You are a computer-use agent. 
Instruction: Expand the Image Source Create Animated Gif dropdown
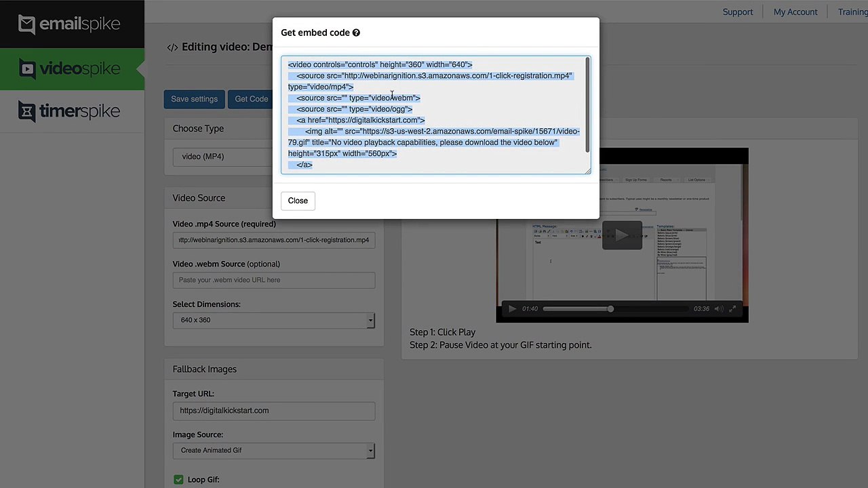pos(274,450)
